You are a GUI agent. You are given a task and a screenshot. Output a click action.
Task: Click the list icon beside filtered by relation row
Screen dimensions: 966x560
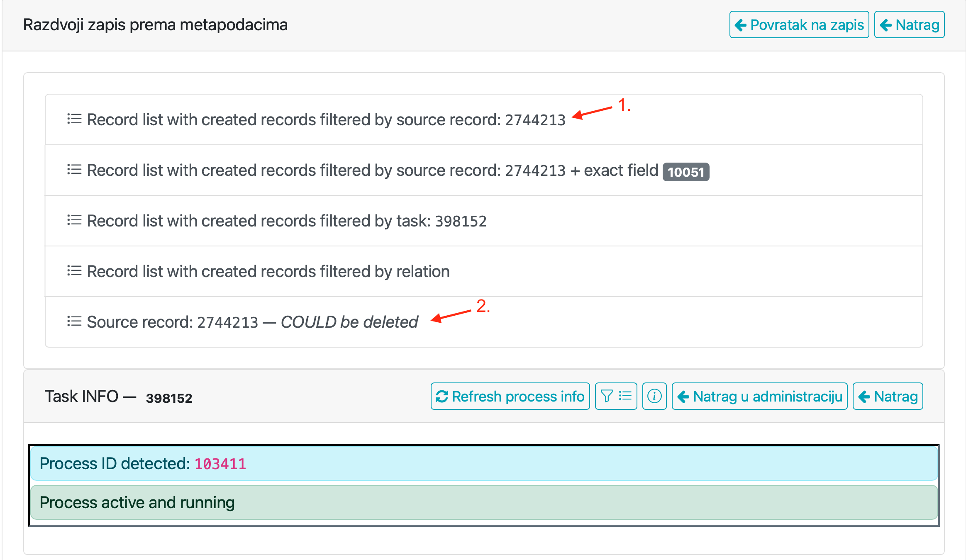pos(74,271)
